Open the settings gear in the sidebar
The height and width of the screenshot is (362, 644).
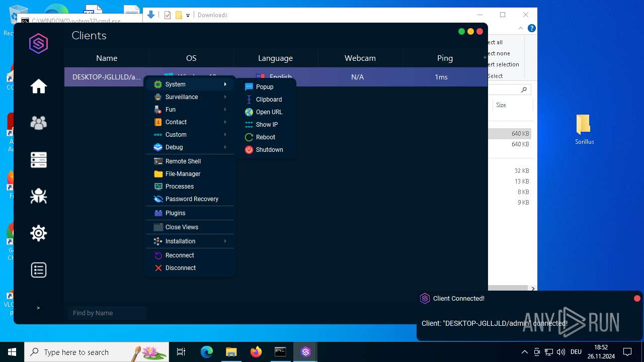(39, 233)
